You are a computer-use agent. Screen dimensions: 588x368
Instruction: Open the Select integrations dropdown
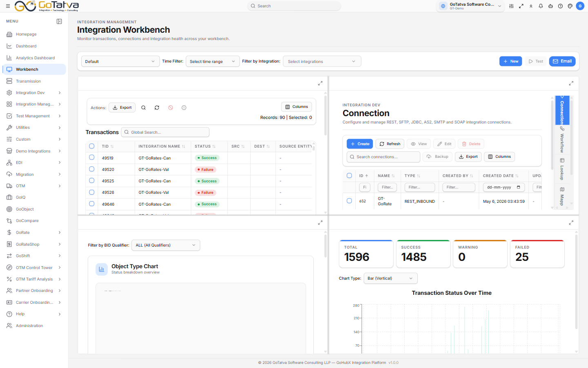click(x=322, y=61)
